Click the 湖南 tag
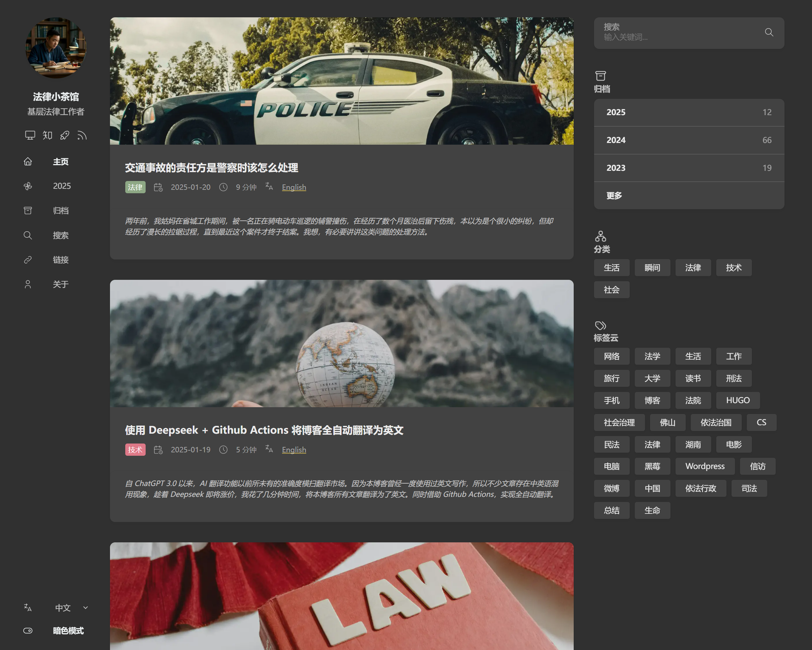The height and width of the screenshot is (650, 812). coord(693,445)
